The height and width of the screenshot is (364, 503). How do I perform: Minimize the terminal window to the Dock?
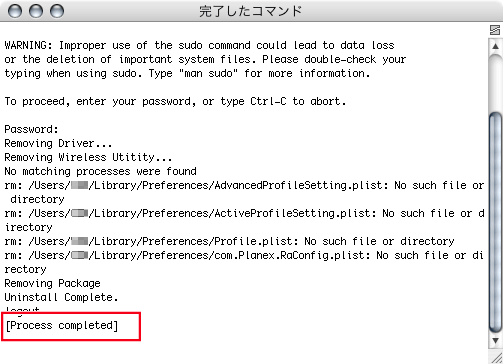coord(36,11)
